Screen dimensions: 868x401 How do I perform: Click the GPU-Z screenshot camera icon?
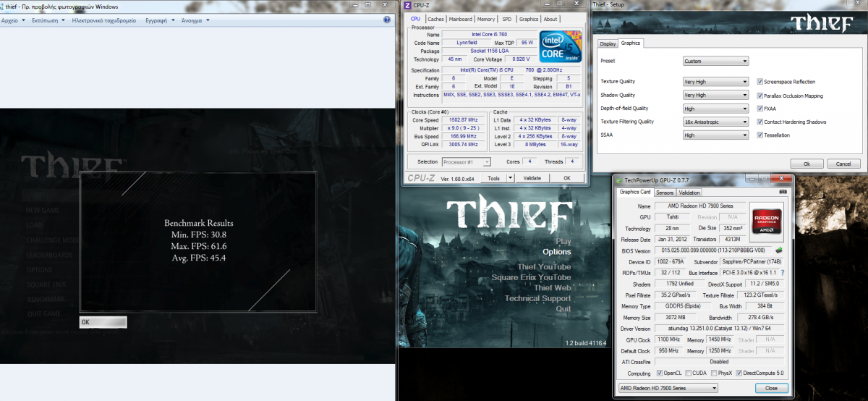click(782, 193)
